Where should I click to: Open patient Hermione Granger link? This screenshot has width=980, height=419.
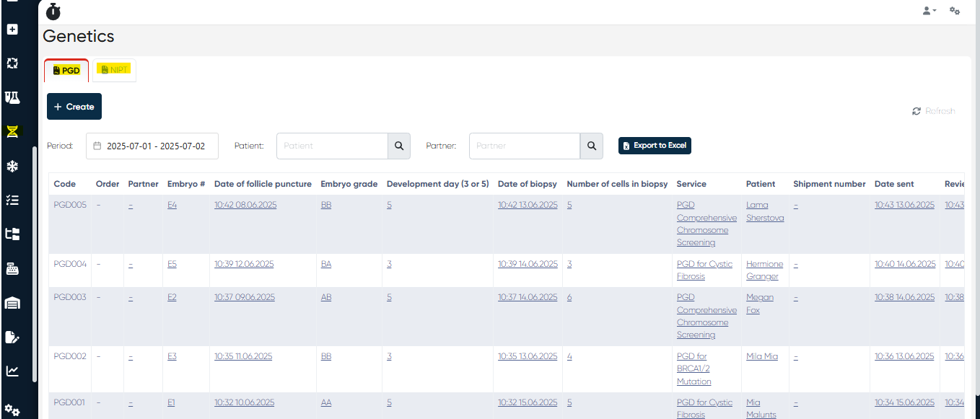pyautogui.click(x=764, y=270)
